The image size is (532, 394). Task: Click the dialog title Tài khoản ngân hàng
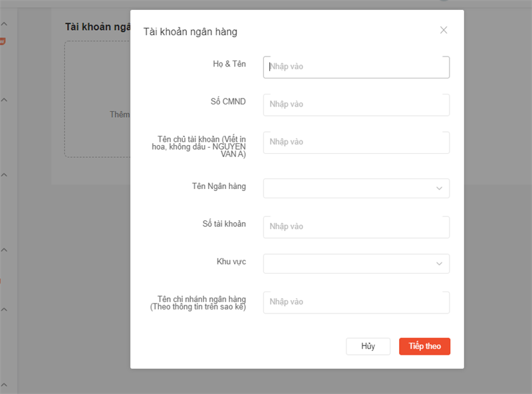(x=190, y=31)
